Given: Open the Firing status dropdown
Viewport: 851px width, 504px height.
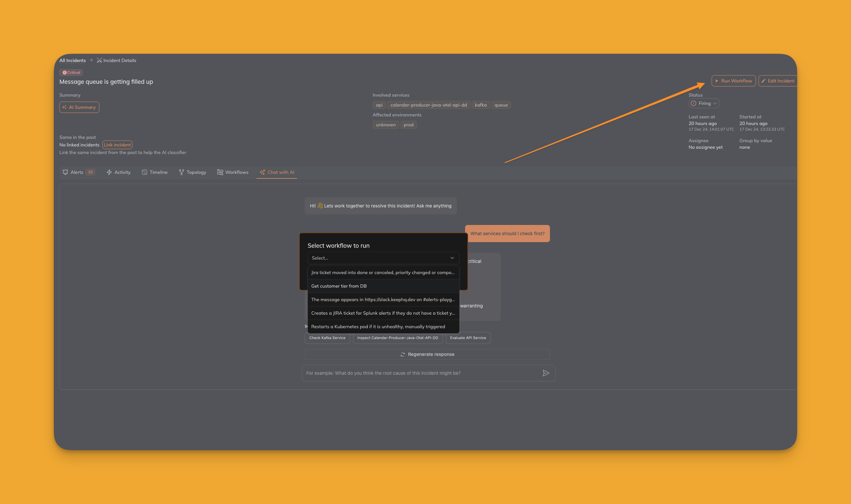Looking at the screenshot, I should tap(704, 103).
